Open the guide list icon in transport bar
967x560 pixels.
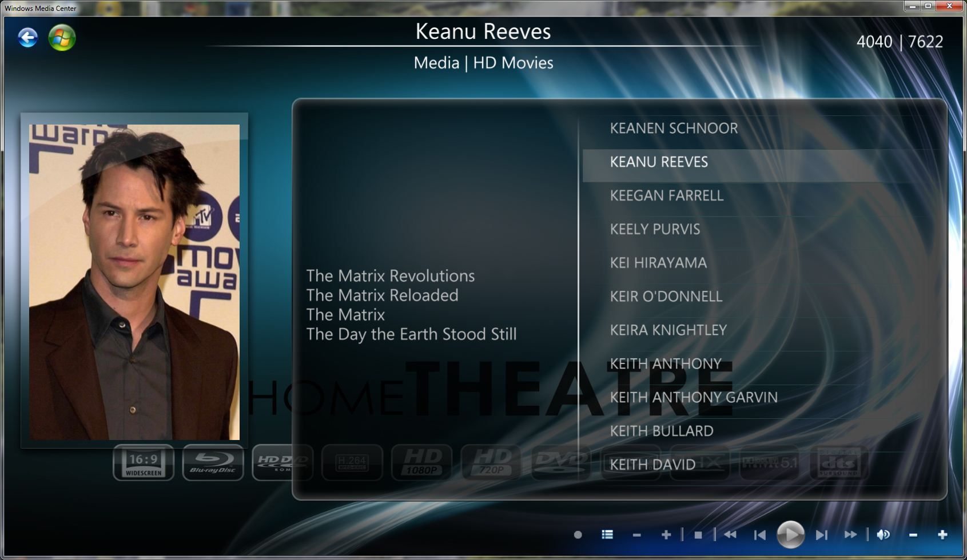[x=607, y=535]
